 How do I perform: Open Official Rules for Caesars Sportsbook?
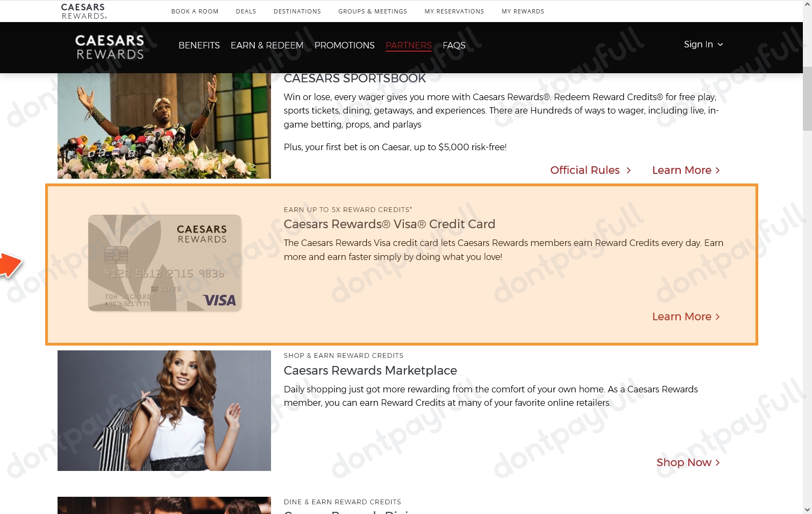coord(590,171)
